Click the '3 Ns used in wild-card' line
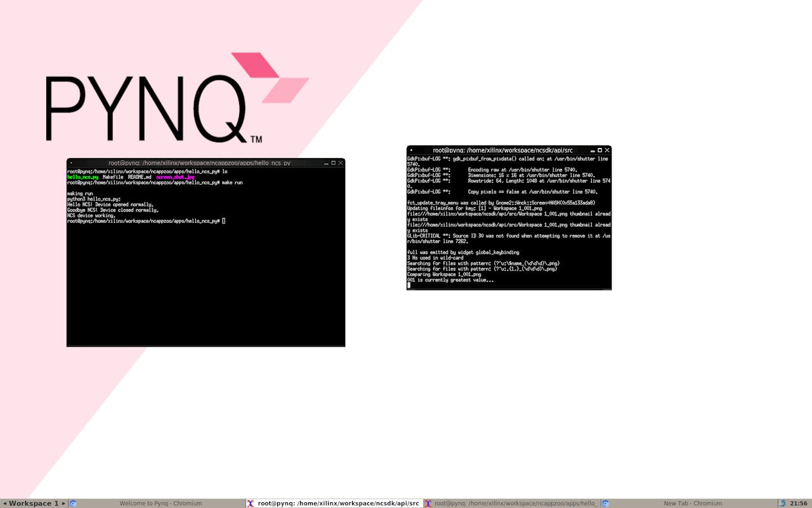812x508 pixels. pos(435,258)
